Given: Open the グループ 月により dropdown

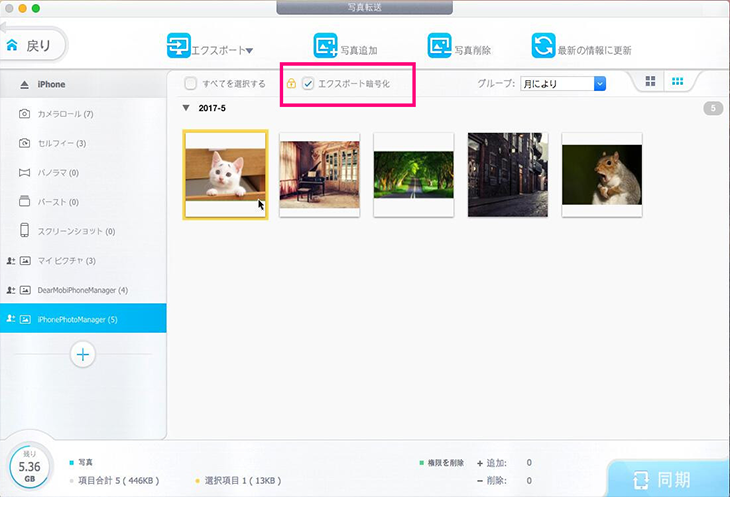Looking at the screenshot, I should pyautogui.click(x=563, y=84).
